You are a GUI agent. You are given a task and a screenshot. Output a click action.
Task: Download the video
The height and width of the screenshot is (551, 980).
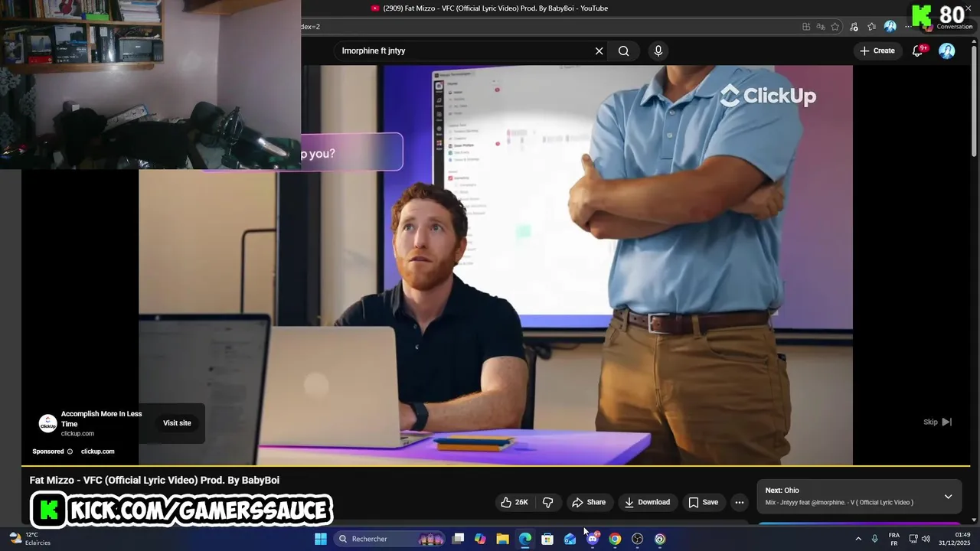click(x=648, y=502)
